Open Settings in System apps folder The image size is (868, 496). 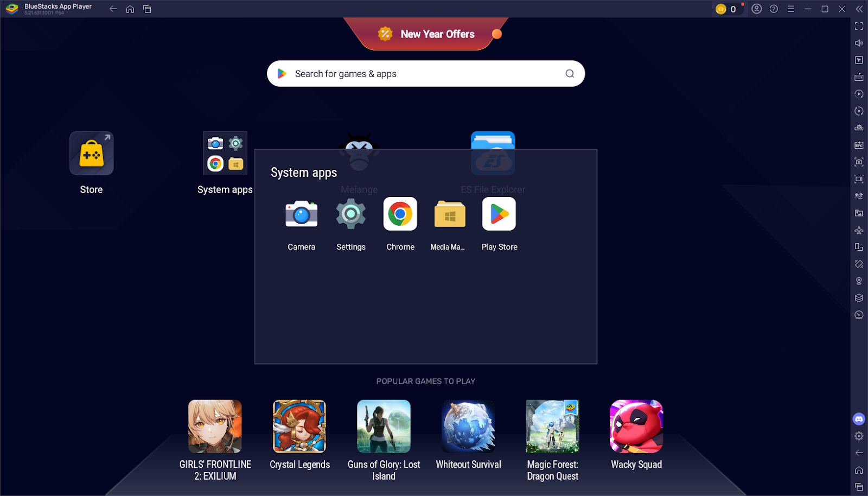(x=350, y=214)
